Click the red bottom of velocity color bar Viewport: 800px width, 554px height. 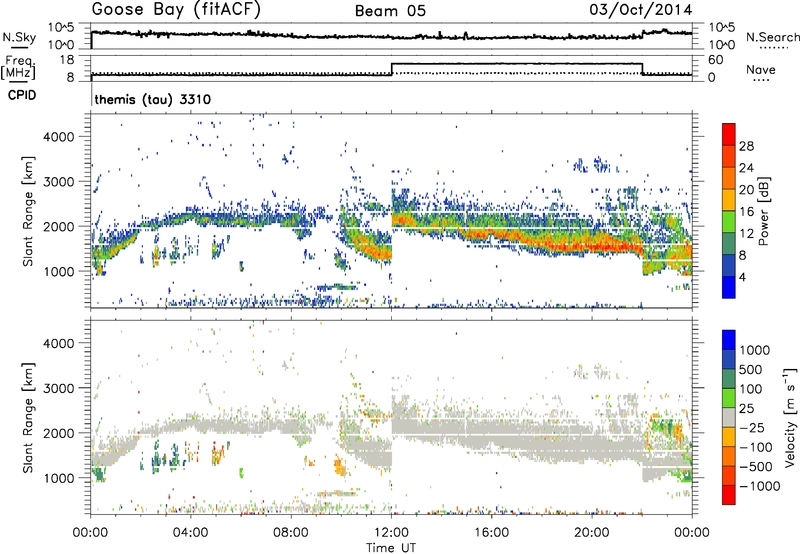coord(729,495)
